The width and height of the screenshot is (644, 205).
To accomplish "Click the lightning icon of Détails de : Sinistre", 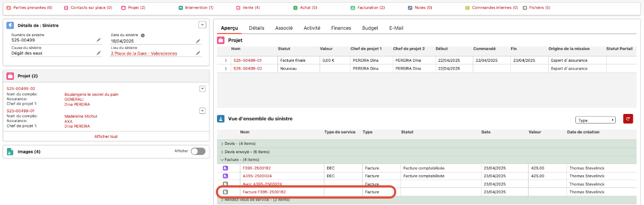I will (10, 25).
